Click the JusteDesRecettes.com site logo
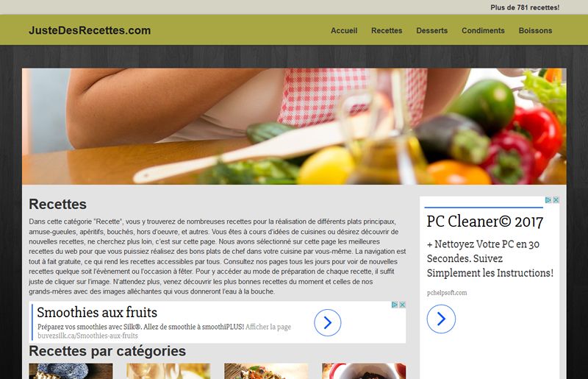This screenshot has height=379, width=588. point(90,30)
